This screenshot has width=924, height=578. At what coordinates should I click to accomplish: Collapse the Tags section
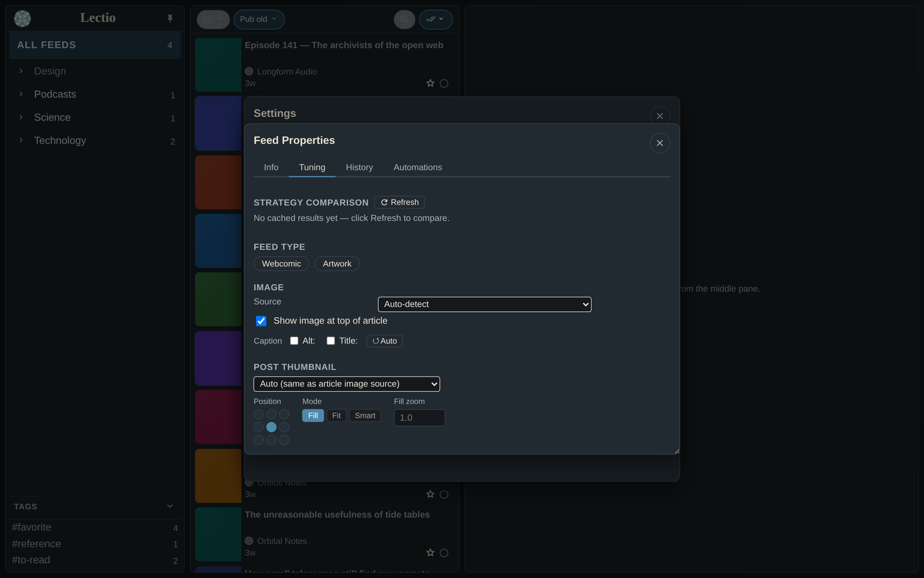coord(170,506)
